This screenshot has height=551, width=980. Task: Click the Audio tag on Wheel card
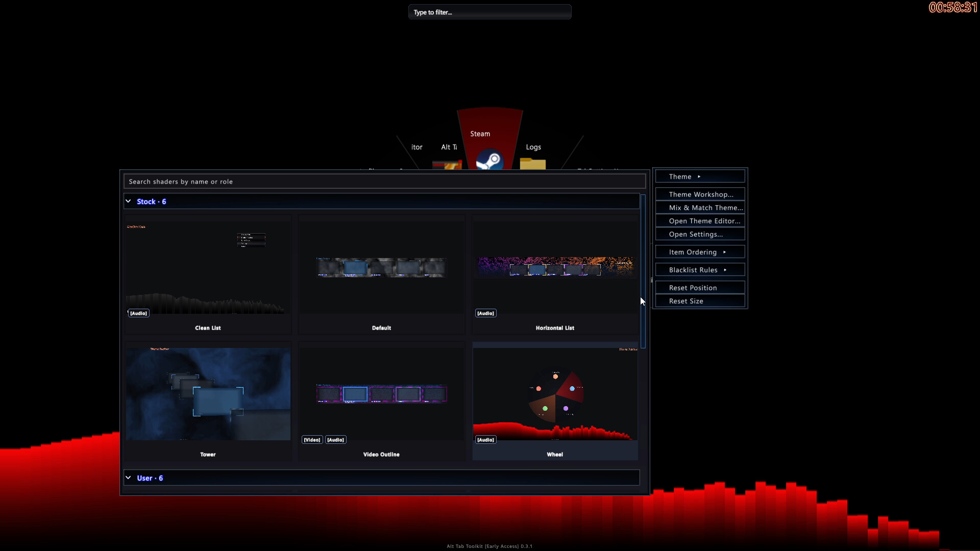pyautogui.click(x=485, y=440)
